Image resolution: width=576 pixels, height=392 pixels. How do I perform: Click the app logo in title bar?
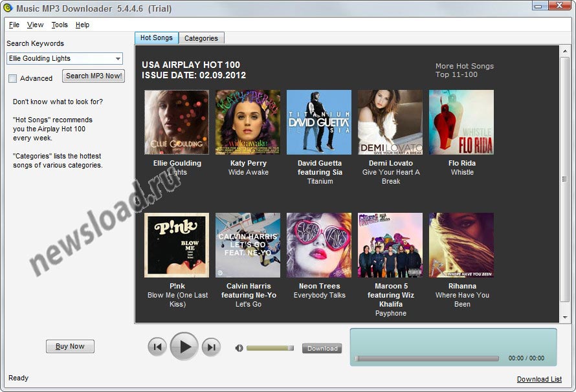pos(8,8)
